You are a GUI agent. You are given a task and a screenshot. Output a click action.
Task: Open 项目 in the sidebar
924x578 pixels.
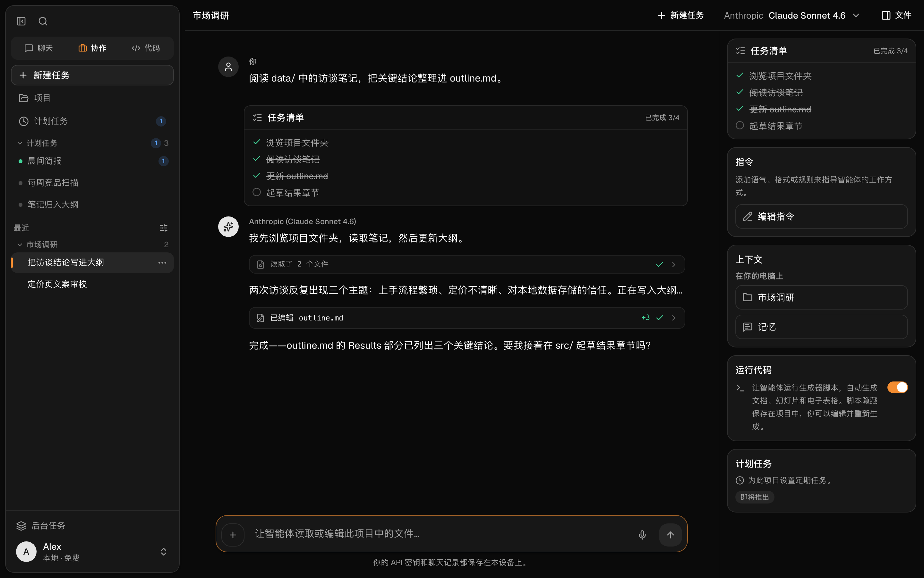click(92, 98)
